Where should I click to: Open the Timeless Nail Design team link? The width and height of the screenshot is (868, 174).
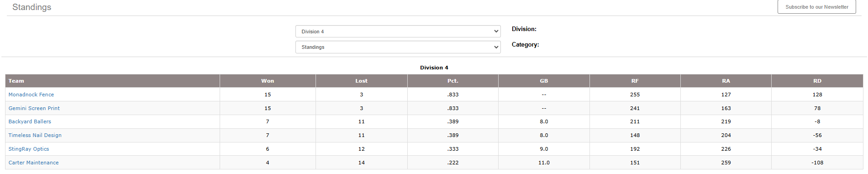pyautogui.click(x=35, y=135)
